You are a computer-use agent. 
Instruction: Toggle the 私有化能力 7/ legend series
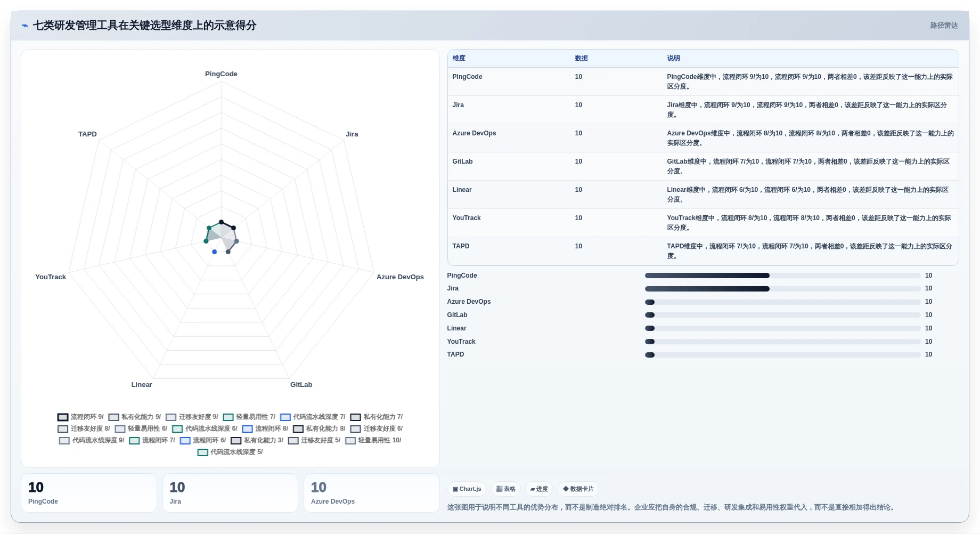376,417
